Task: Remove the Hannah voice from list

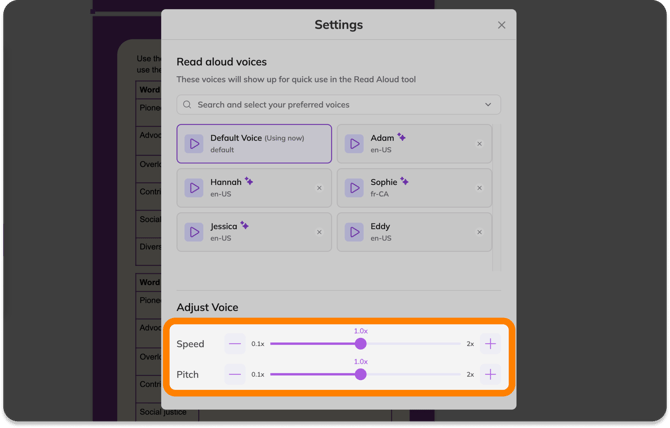Action: (319, 188)
